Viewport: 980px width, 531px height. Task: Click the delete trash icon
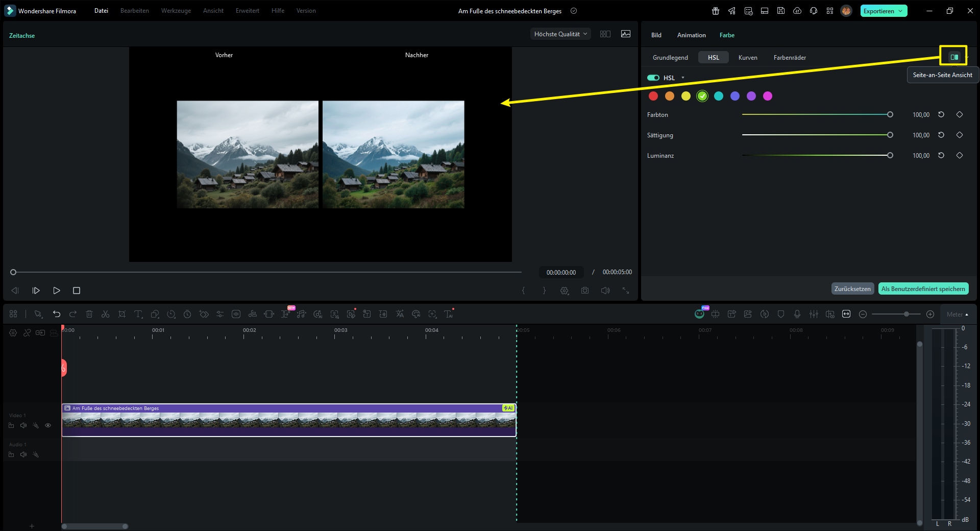pos(89,314)
